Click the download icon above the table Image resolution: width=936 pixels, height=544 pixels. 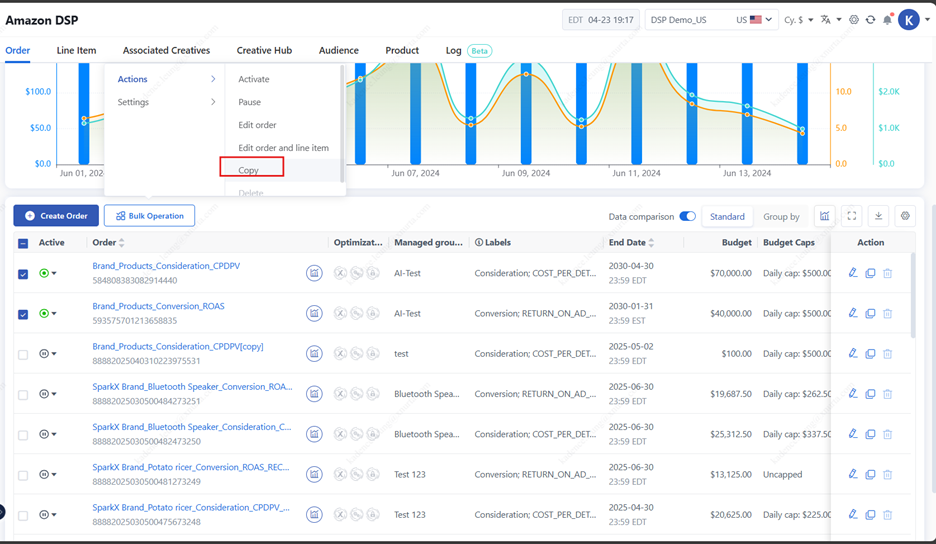coord(878,216)
